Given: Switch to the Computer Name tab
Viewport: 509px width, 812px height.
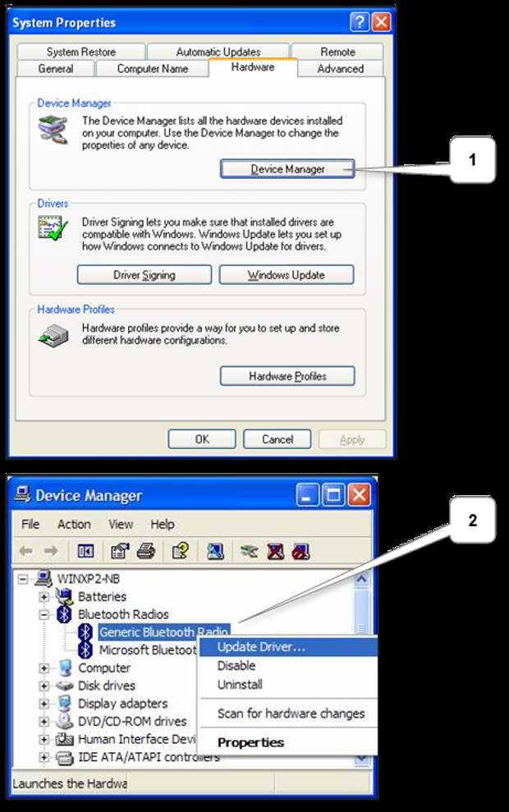Looking at the screenshot, I should point(152,68).
